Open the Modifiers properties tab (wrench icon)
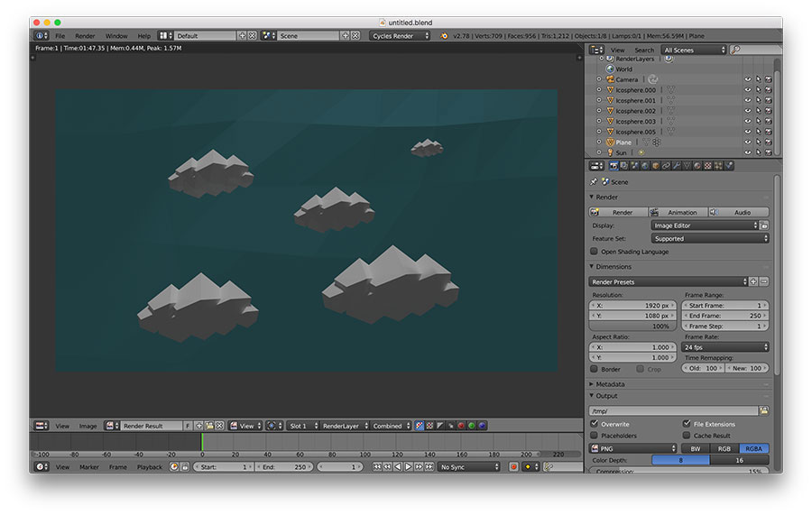The width and height of the screenshot is (812, 515). 677,166
